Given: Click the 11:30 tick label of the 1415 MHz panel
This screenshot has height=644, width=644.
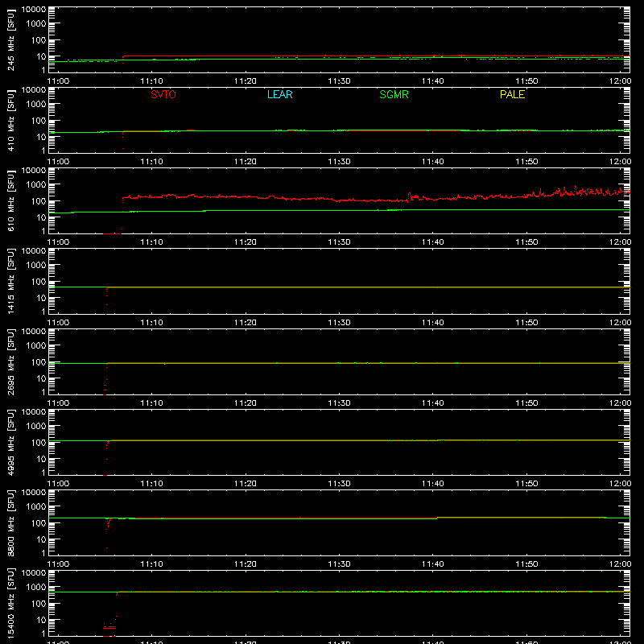Looking at the screenshot, I should pyautogui.click(x=339, y=323).
